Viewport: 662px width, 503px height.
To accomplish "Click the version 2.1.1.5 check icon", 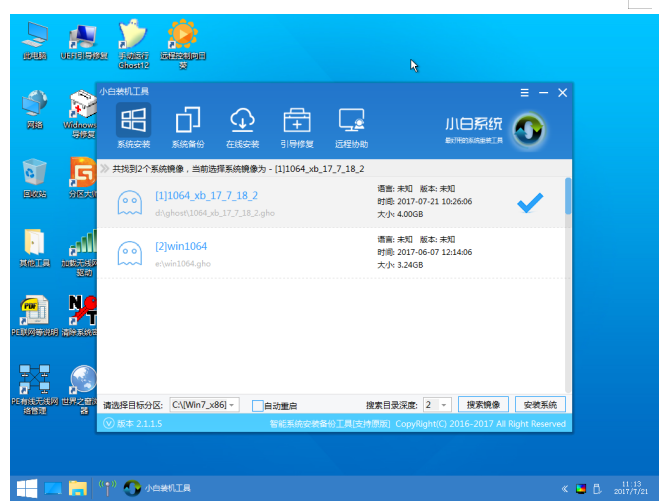I will (109, 423).
